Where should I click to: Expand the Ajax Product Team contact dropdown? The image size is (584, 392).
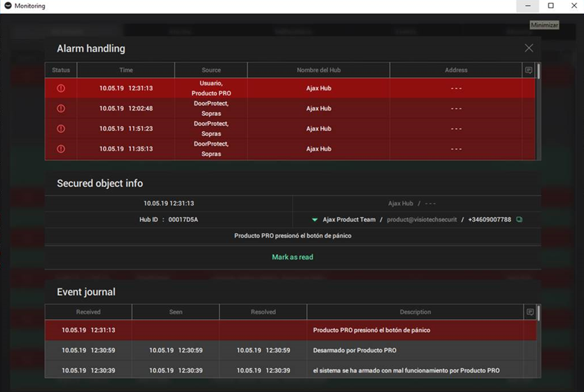314,220
